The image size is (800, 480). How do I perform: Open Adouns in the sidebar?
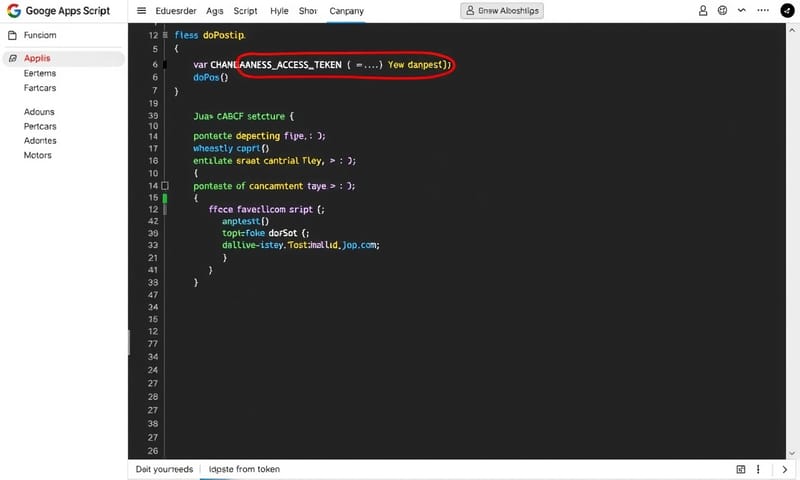[39, 112]
